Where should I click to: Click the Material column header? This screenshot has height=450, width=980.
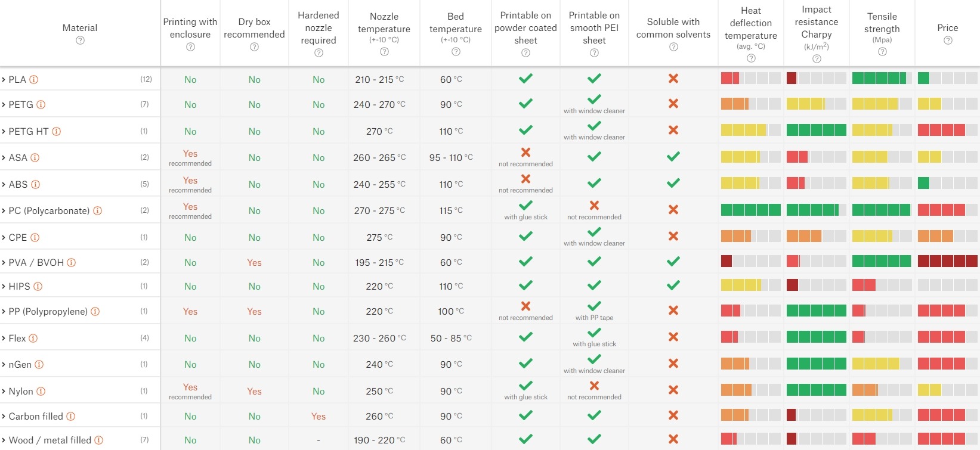[80, 27]
